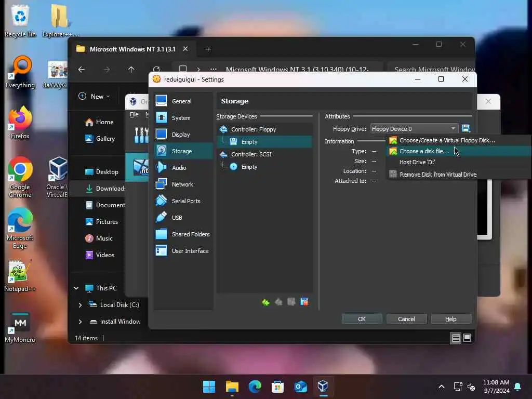Go back in File Explorer
The height and width of the screenshot is (399, 532).
pyautogui.click(x=82, y=70)
